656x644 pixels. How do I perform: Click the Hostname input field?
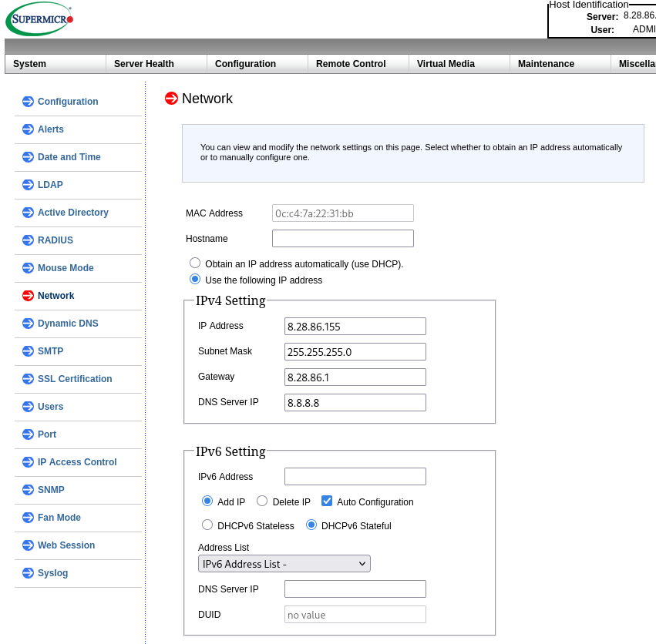(x=343, y=239)
